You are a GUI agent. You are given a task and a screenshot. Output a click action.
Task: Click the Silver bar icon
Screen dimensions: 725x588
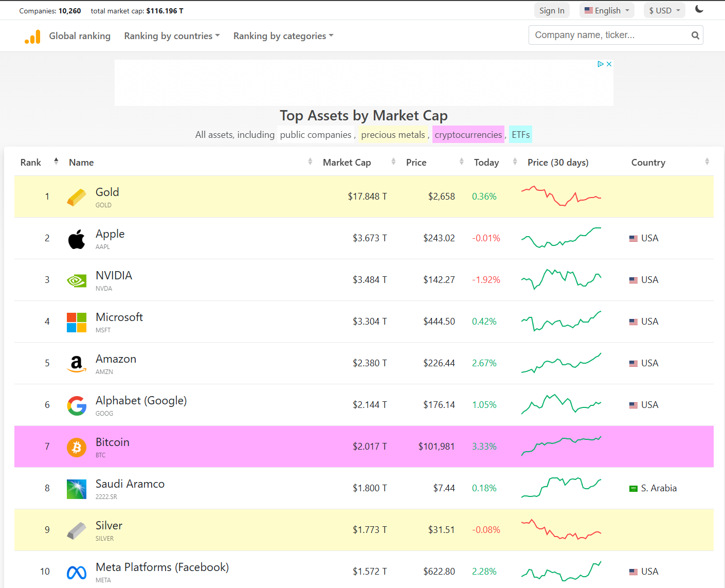coord(77,531)
